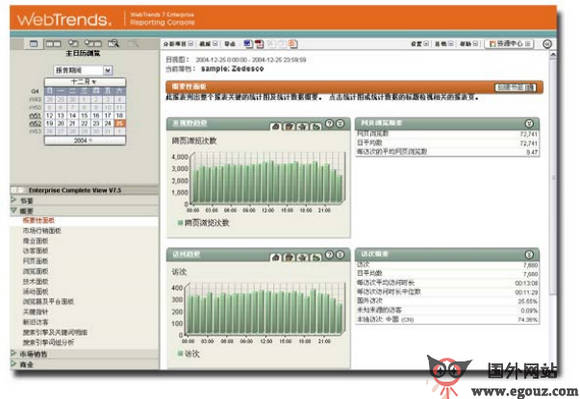
Task: Open the magnifier search icon in the calendar toolbar
Action: click(113, 44)
